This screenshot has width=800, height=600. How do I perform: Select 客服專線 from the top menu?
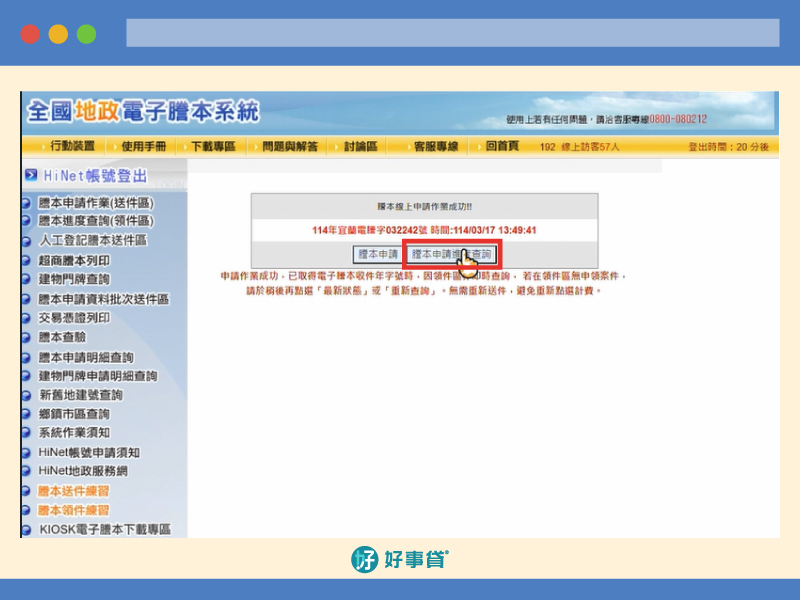click(435, 146)
